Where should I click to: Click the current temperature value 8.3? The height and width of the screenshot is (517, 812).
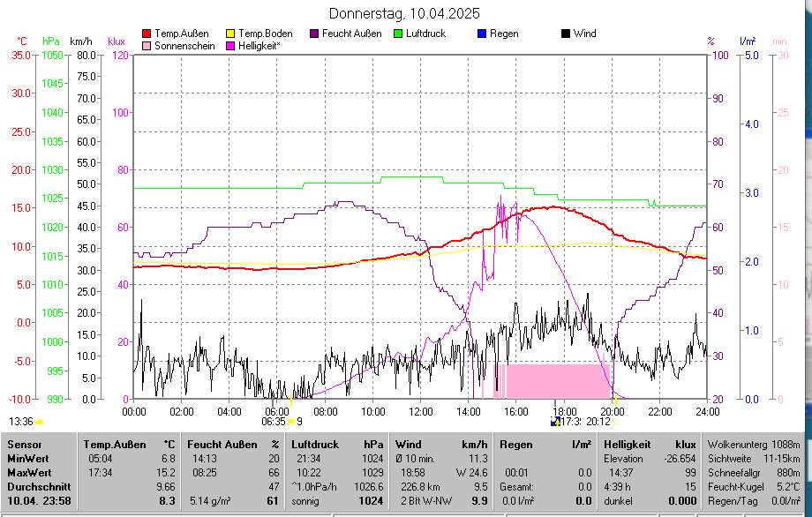tap(168, 501)
